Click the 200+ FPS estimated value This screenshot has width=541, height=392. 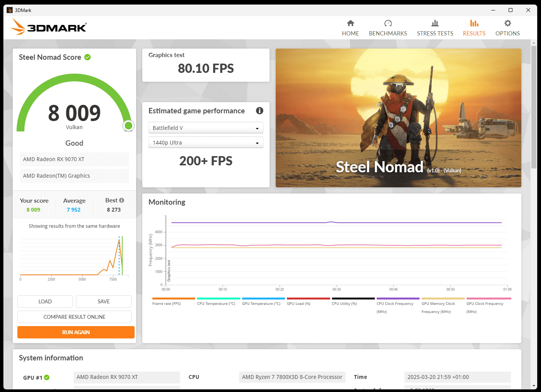[206, 161]
